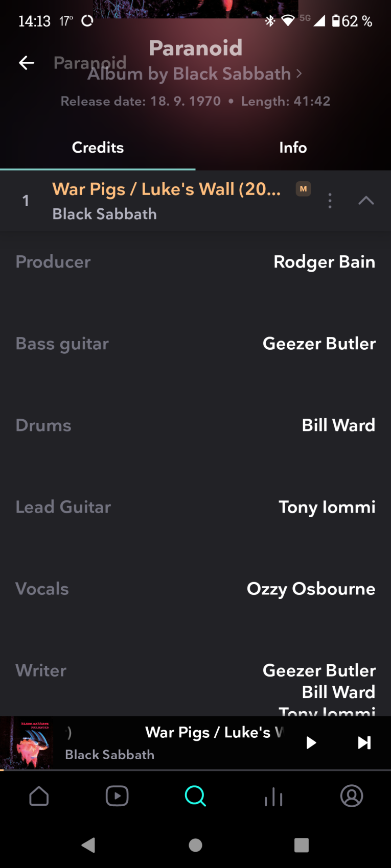Image resolution: width=391 pixels, height=868 pixels.
Task: Switch to the Info tab
Action: (293, 148)
